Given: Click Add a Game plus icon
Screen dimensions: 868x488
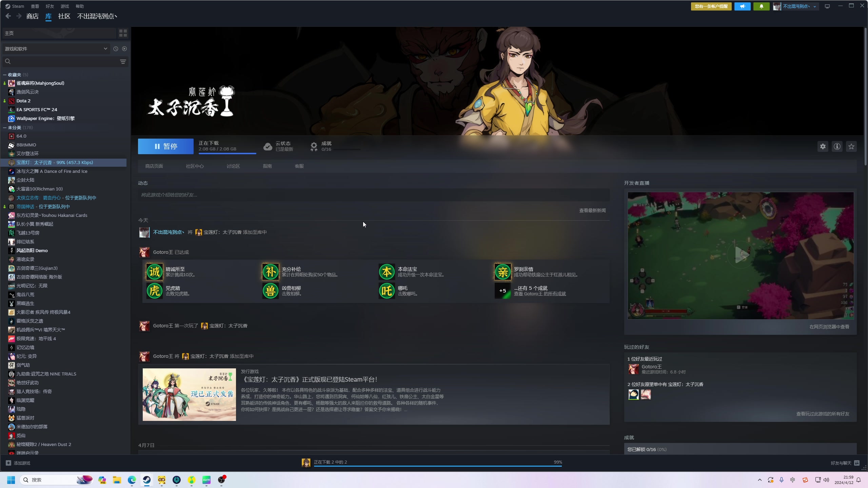Looking at the screenshot, I should 8,463.
